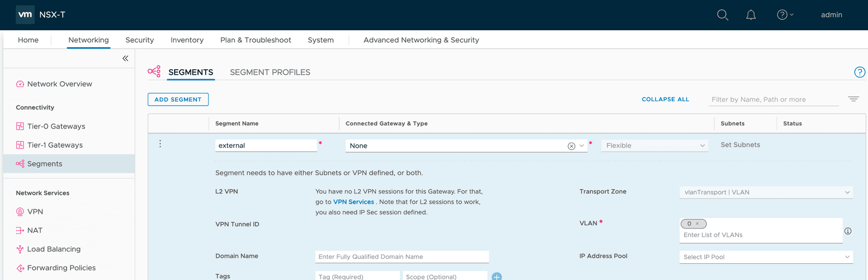Image resolution: width=868 pixels, height=280 pixels.
Task: Open the Select IP Pool dropdown
Action: tap(766, 257)
